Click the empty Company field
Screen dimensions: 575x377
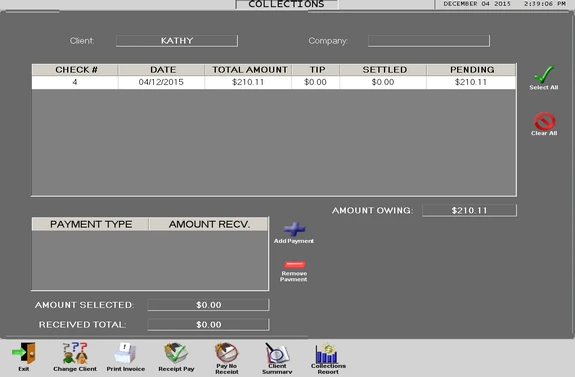click(x=429, y=41)
